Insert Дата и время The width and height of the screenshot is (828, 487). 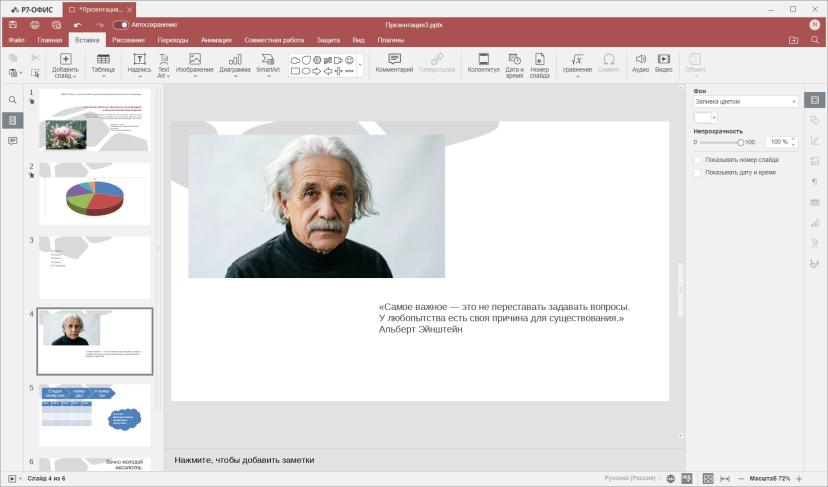[514, 65]
